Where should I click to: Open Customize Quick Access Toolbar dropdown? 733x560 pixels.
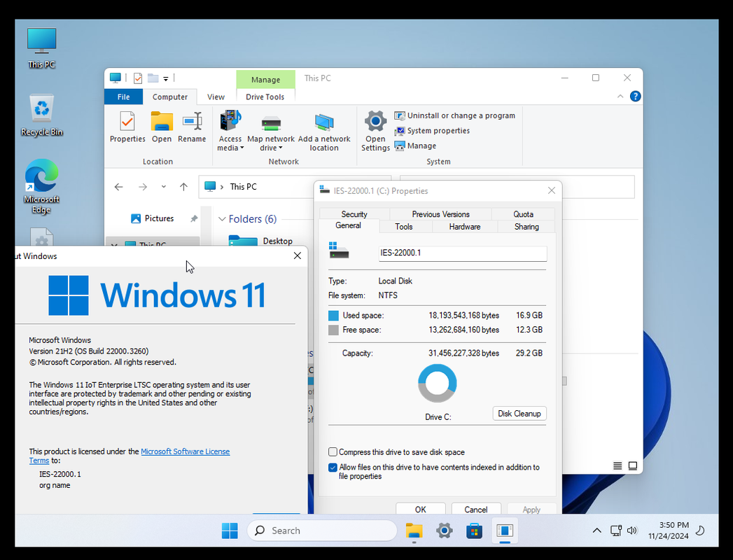tap(165, 79)
